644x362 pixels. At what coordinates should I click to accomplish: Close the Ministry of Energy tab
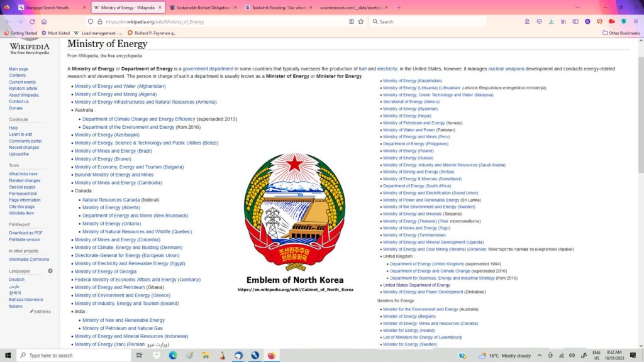pos(160,8)
